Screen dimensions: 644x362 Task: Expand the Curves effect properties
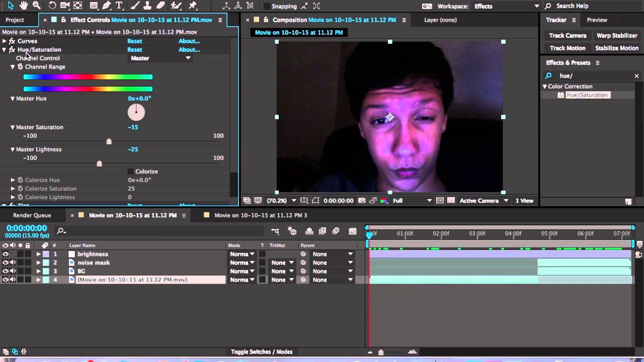coord(4,41)
